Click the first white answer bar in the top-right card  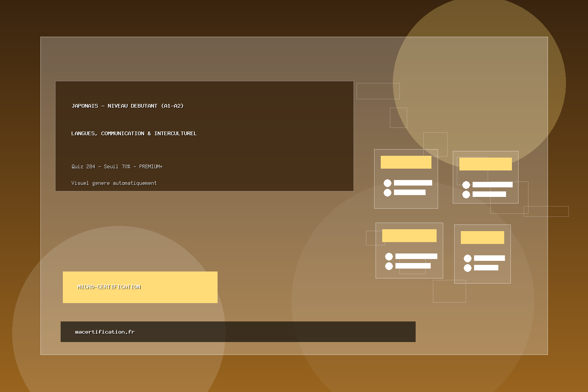[492, 185]
